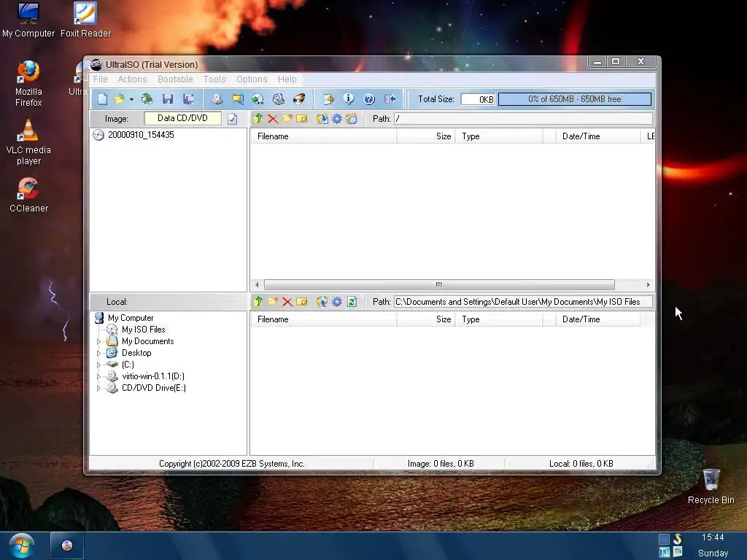This screenshot has height=560, width=747.
Task: Open the Windows Start orb
Action: pos(21,545)
